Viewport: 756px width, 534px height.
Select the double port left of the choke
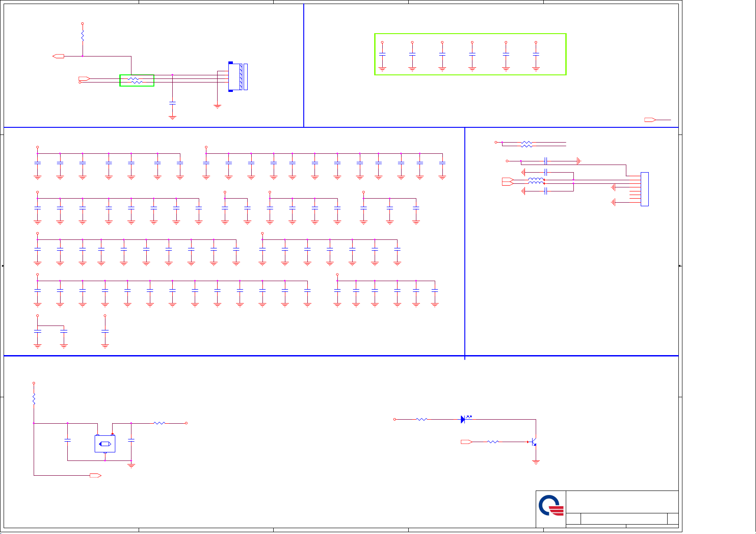507,182
